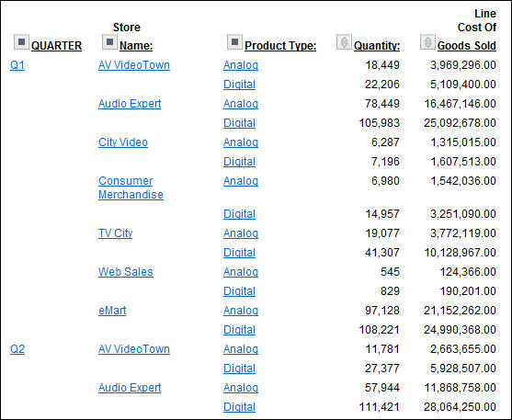Open the Q1 quarter link
This screenshot has width=512, height=420.
17,65
